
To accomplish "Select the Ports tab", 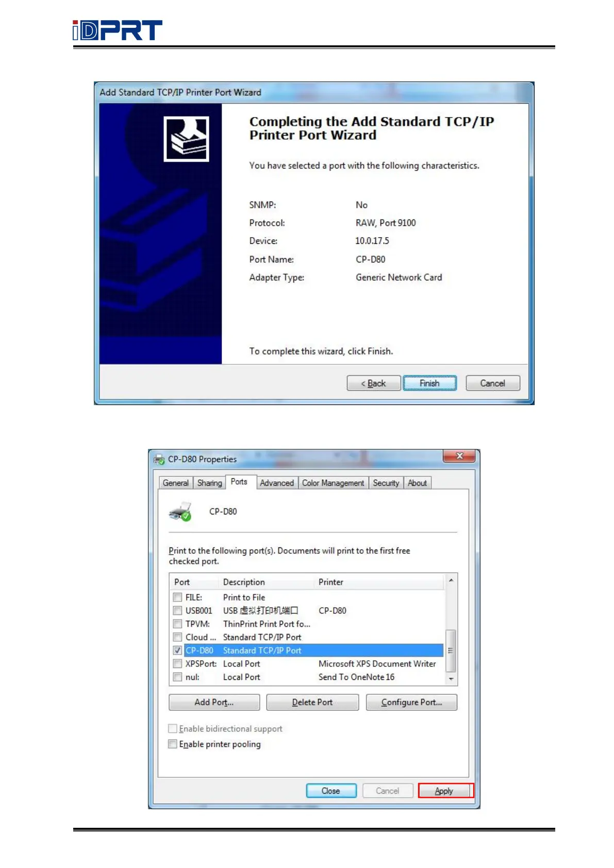I will [239, 482].
